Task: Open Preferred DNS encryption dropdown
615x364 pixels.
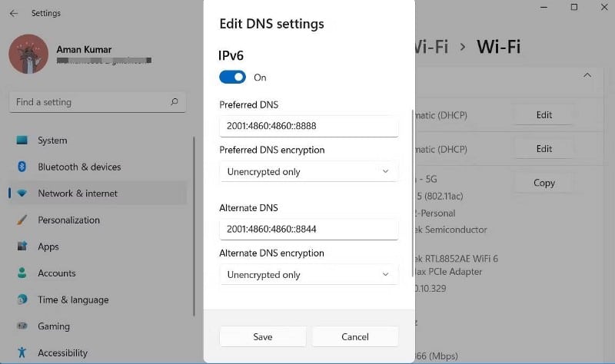Action: click(x=309, y=171)
